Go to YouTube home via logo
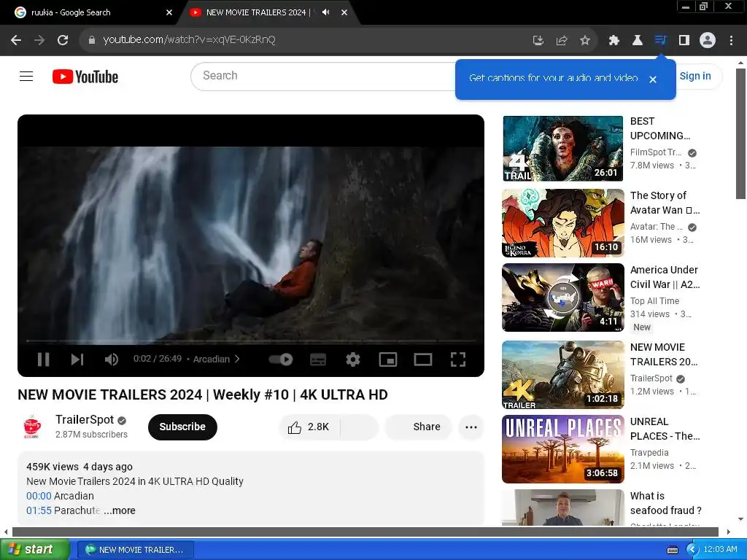Screen dimensions: 747x560 click(85, 77)
